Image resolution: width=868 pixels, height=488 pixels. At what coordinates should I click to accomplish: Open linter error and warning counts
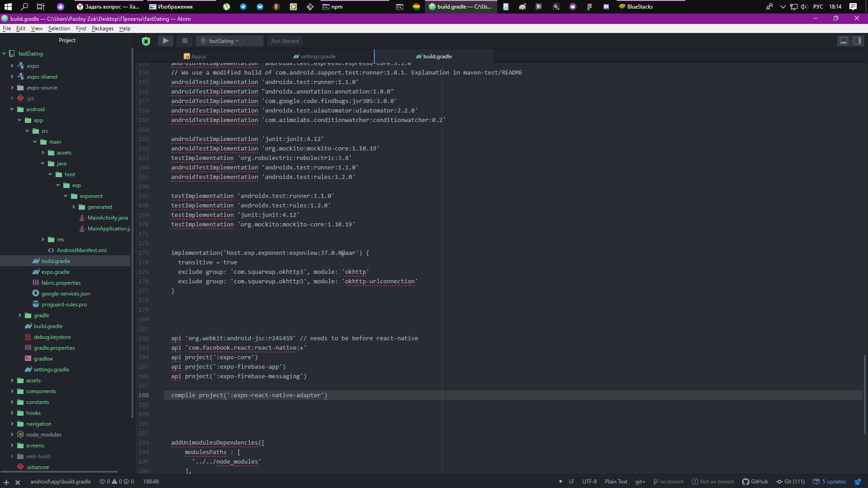117,482
